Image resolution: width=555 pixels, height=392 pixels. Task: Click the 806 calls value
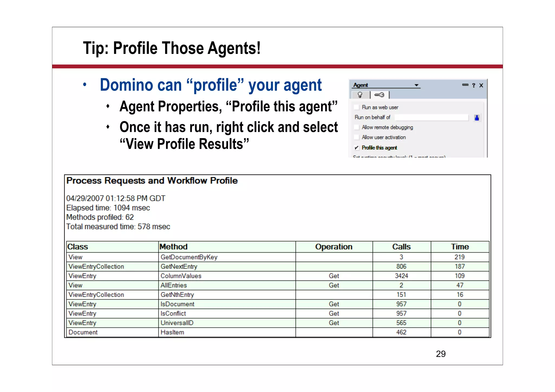[401, 267]
